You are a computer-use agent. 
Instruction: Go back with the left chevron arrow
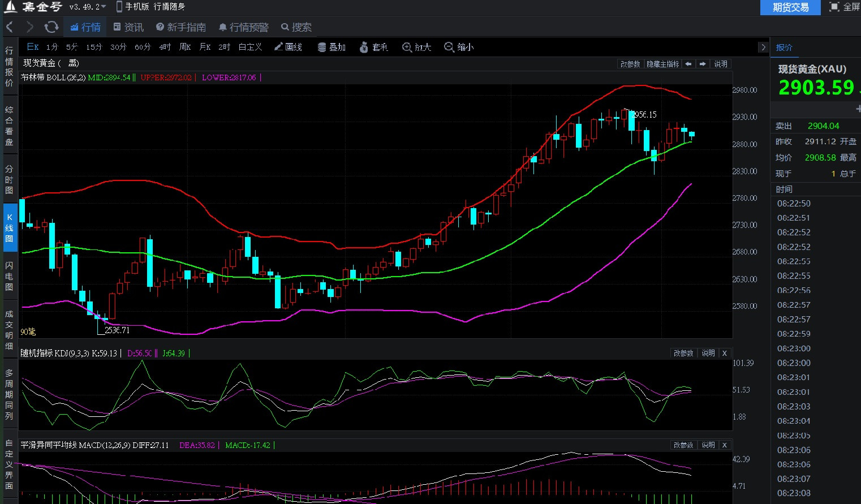click(10, 27)
